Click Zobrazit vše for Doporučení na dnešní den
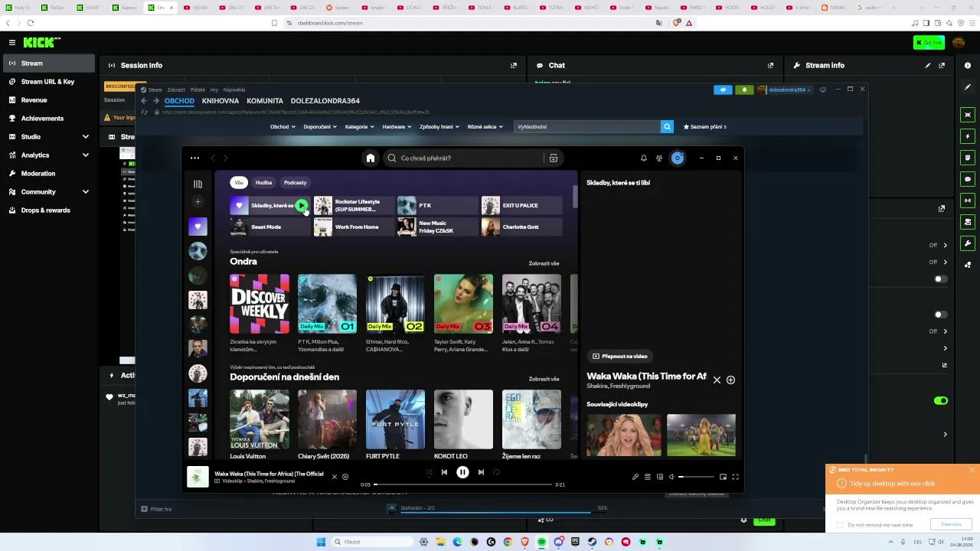This screenshot has width=980, height=551. 544,379
